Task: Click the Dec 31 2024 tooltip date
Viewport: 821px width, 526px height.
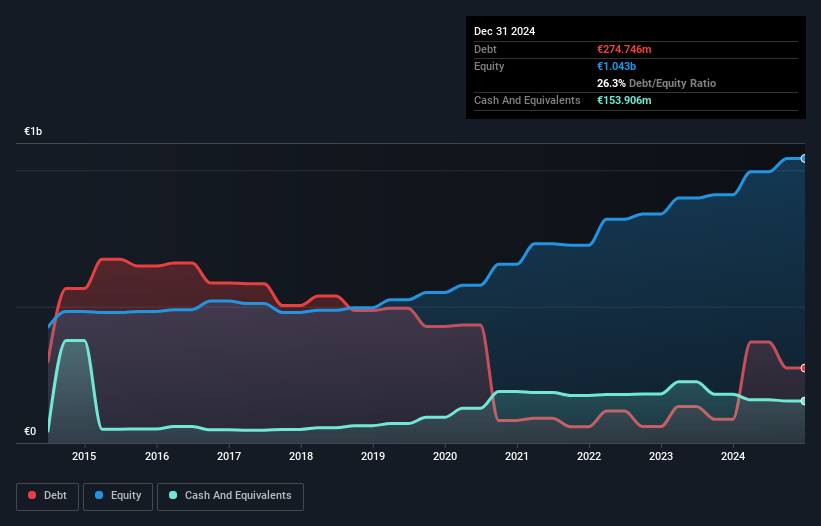Action: (x=504, y=31)
